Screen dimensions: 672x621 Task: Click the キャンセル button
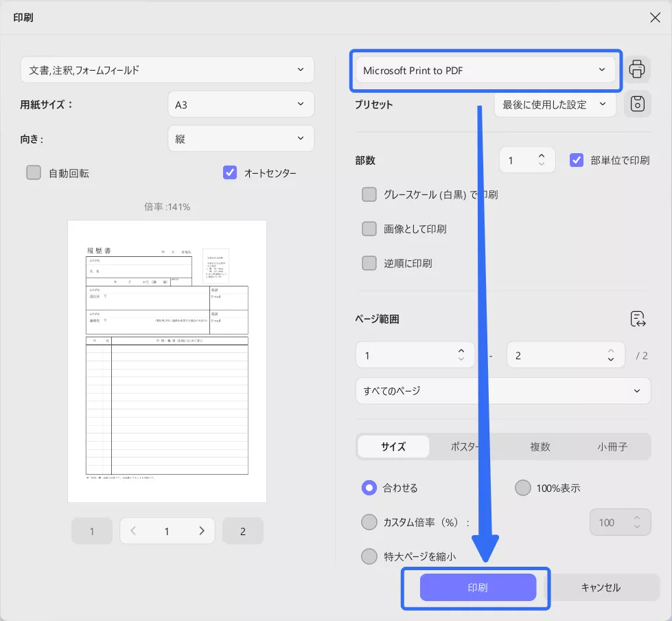(x=602, y=587)
